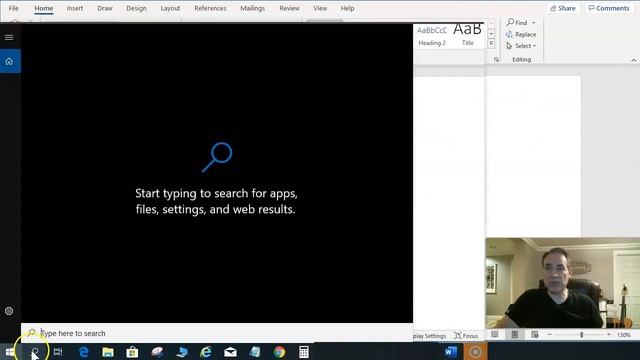Apply the Heading 2 style

(432, 36)
